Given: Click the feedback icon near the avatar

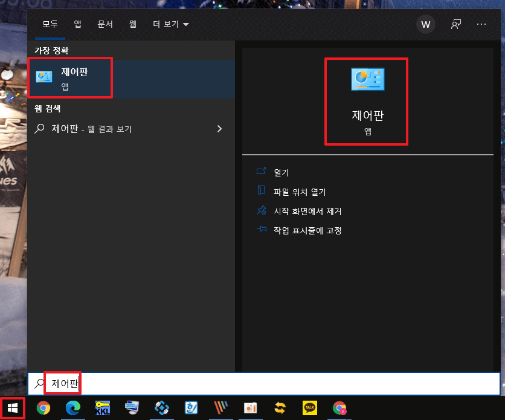Looking at the screenshot, I should [x=455, y=24].
